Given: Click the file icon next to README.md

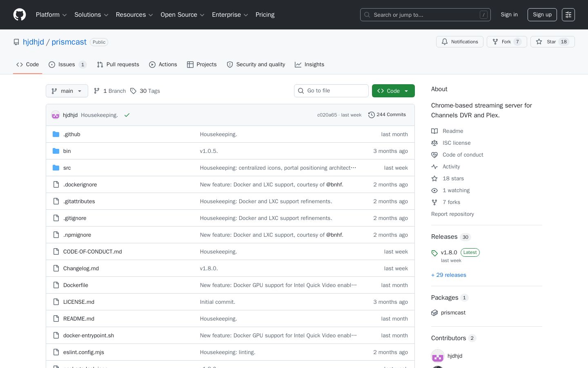Looking at the screenshot, I should (56, 319).
